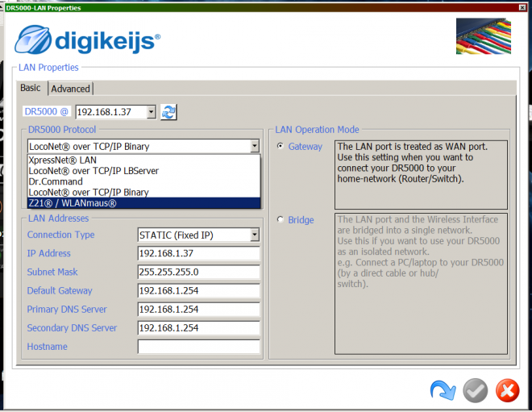Open the Connection Type dropdown
Image resolution: width=532 pixels, height=412 pixels.
point(255,235)
